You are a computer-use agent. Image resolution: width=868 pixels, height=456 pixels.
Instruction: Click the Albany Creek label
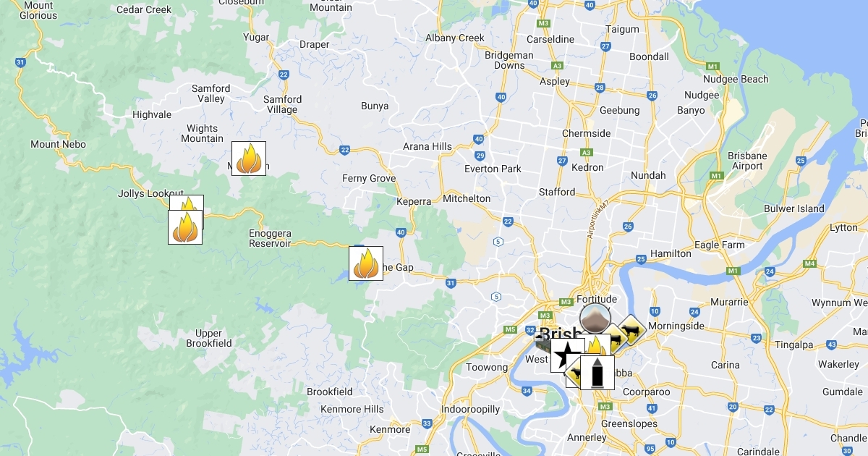point(455,38)
